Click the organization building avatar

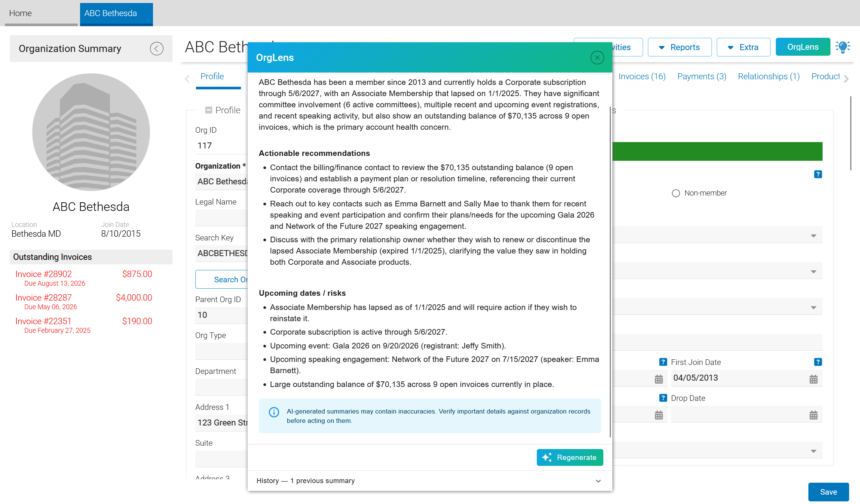click(91, 132)
